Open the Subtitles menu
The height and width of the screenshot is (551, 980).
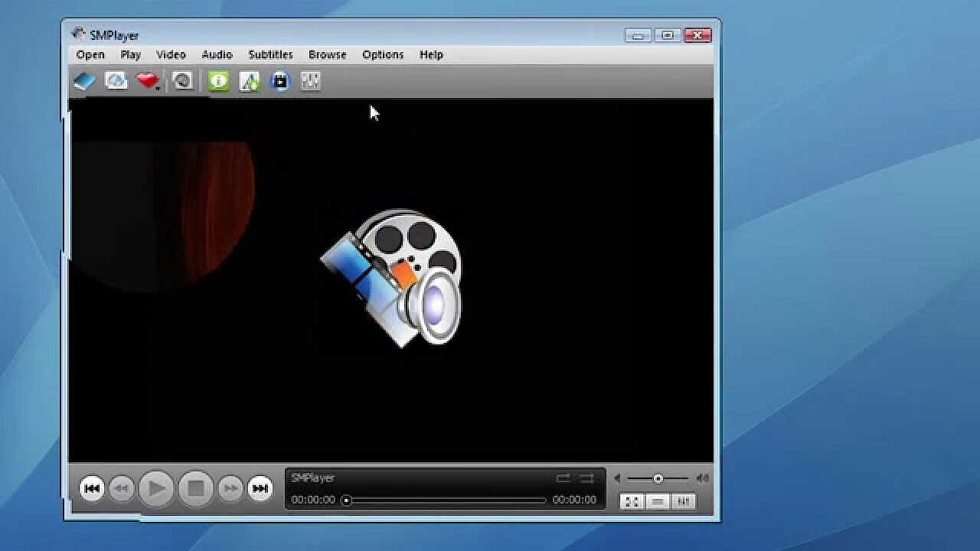tap(270, 54)
